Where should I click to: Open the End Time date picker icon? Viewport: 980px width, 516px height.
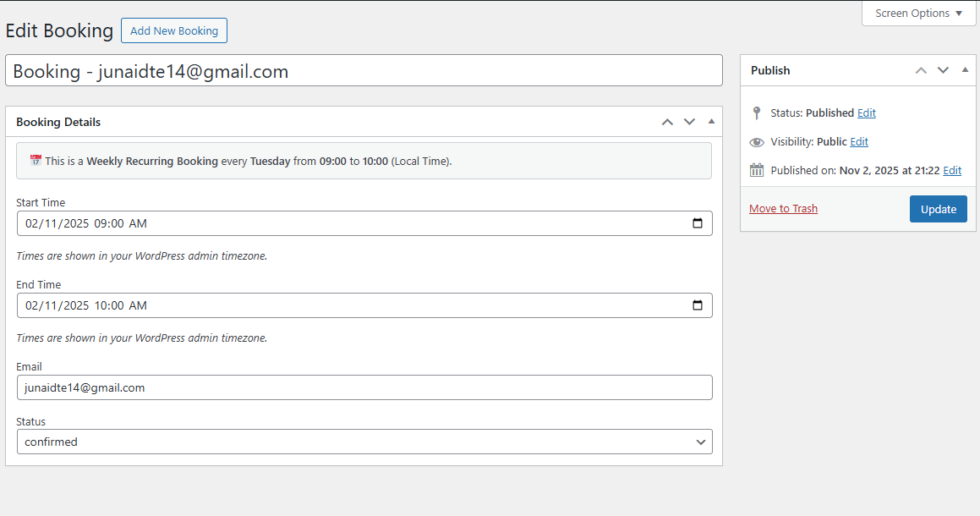(x=697, y=305)
